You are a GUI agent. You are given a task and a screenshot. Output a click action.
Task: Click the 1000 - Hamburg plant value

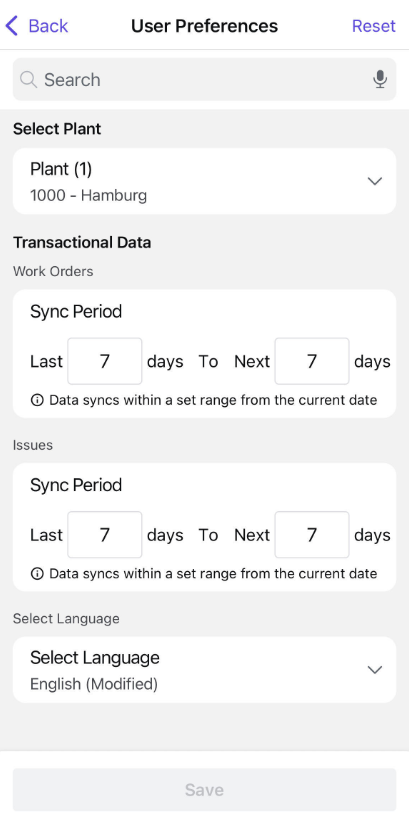[89, 196]
